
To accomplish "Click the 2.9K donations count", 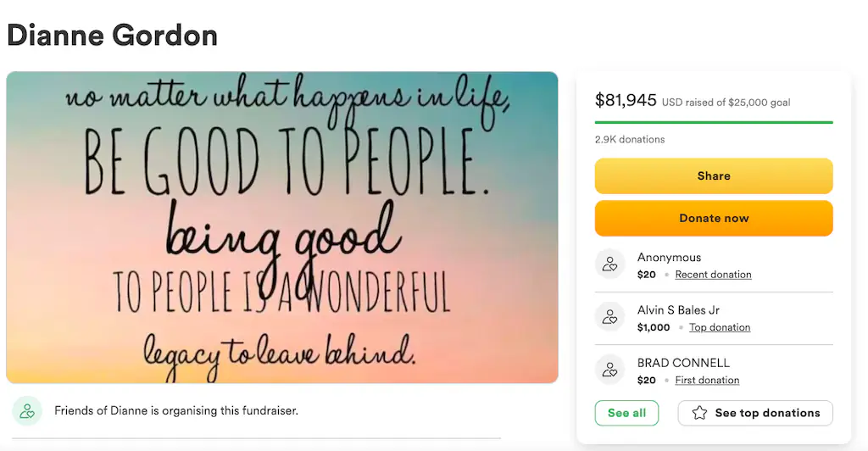I will [630, 139].
